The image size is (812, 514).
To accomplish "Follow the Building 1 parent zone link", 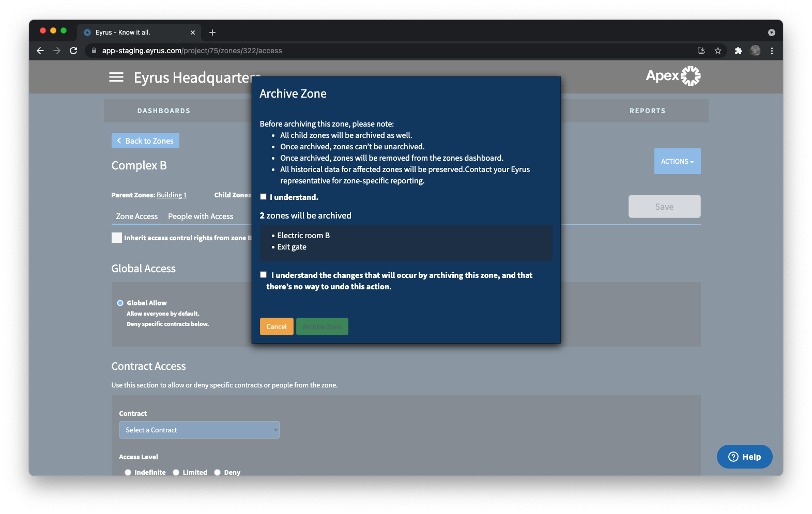I will click(172, 195).
